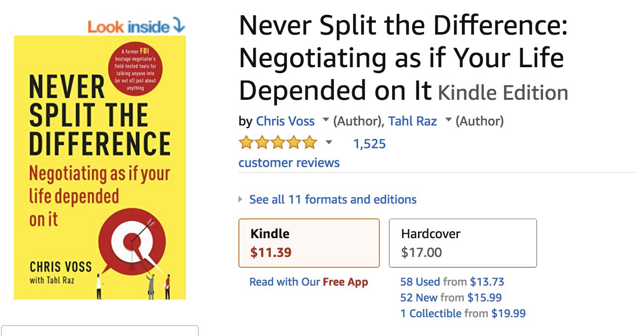Click Read with Our Free App link
Viewport: 644px width, 336px height.
pyautogui.click(x=309, y=282)
